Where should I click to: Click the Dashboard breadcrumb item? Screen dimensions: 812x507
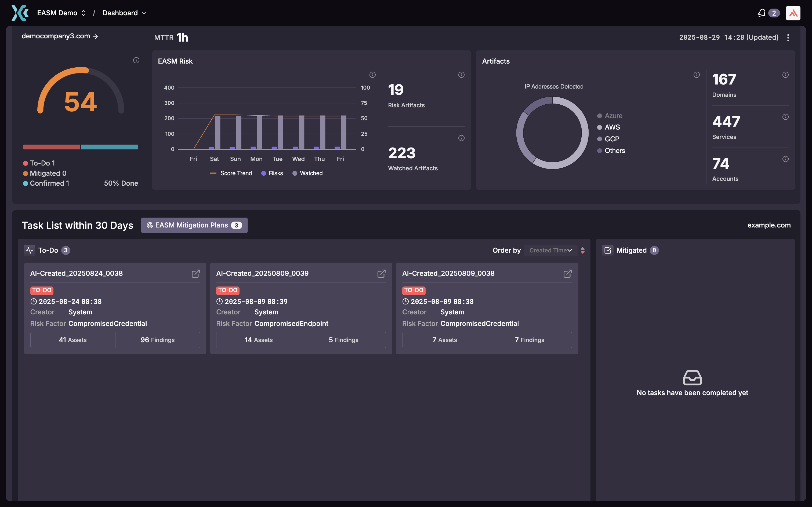[120, 13]
